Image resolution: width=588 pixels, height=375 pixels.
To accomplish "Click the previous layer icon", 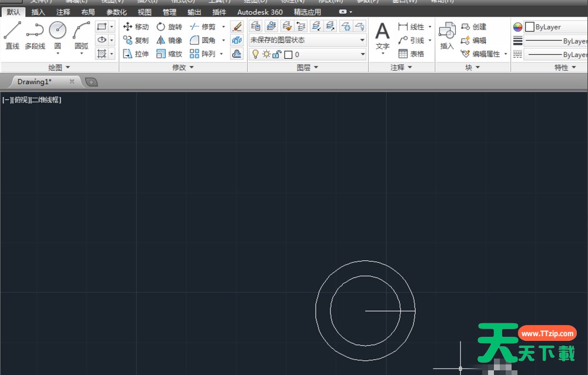I will tap(301, 26).
